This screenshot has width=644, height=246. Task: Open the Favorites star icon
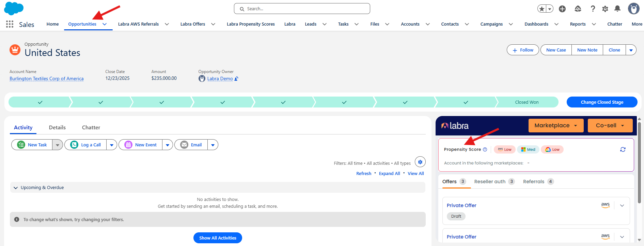[x=541, y=9]
